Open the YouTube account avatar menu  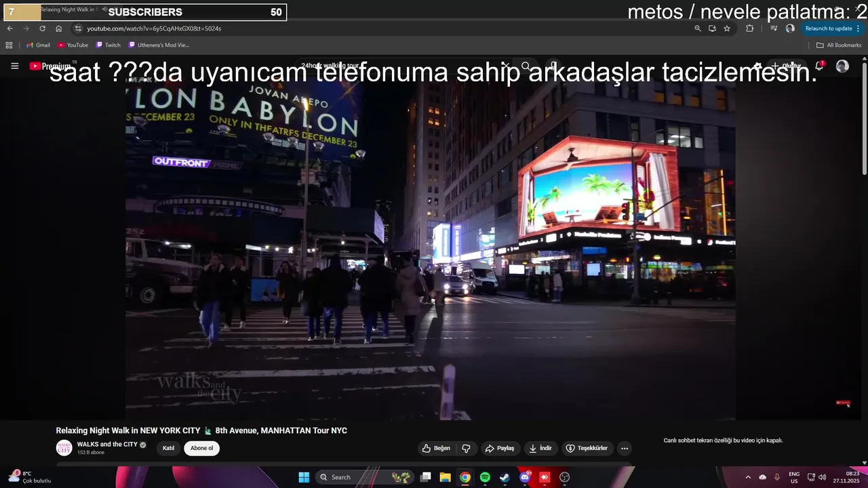click(x=842, y=66)
